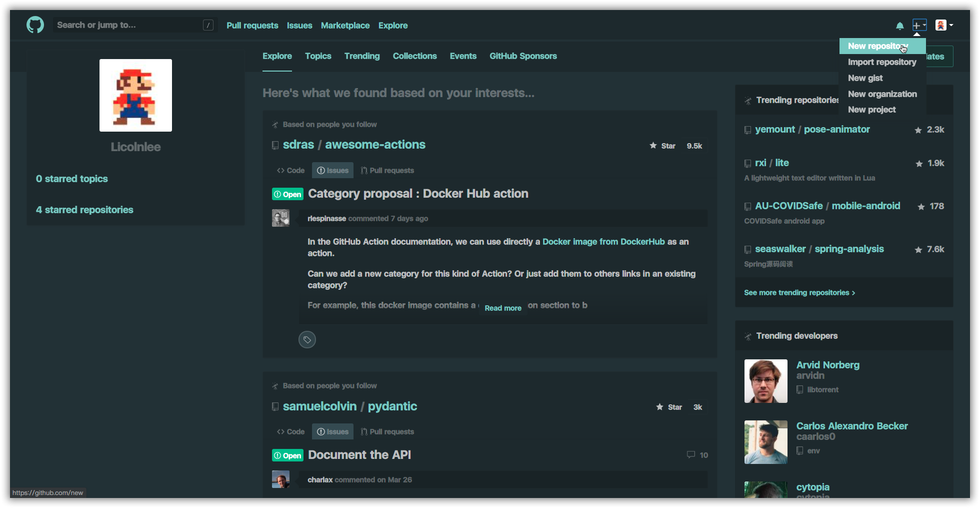Click charlax commenter avatar
980x508 pixels.
coord(280,479)
